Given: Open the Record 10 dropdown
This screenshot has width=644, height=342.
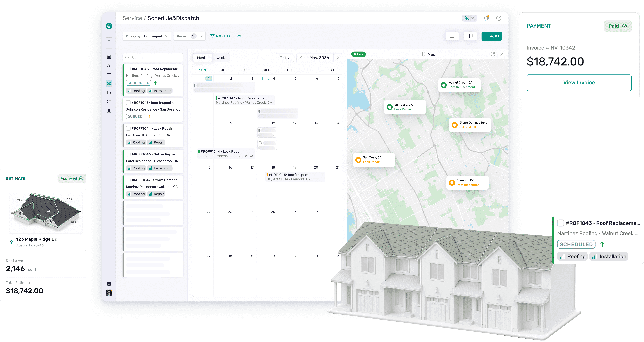Looking at the screenshot, I should pyautogui.click(x=189, y=36).
